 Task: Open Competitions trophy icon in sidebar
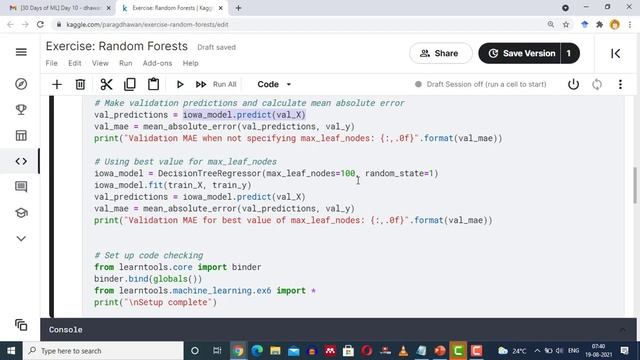point(21,109)
